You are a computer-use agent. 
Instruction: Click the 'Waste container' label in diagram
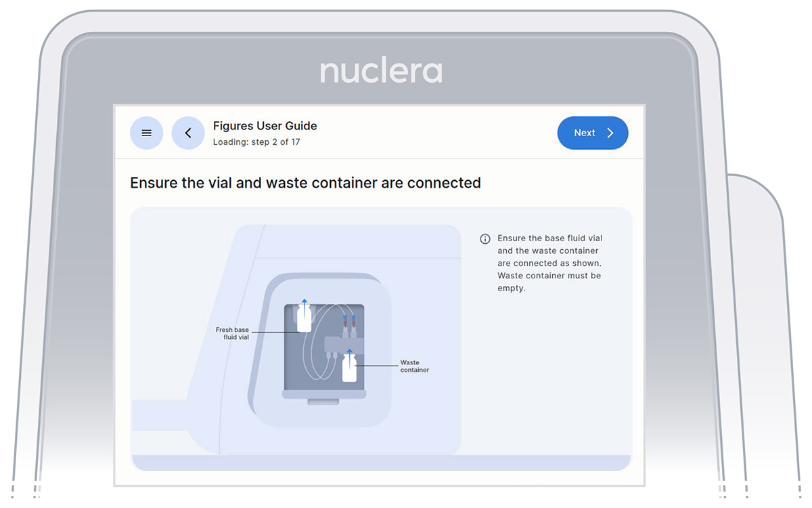tap(415, 366)
